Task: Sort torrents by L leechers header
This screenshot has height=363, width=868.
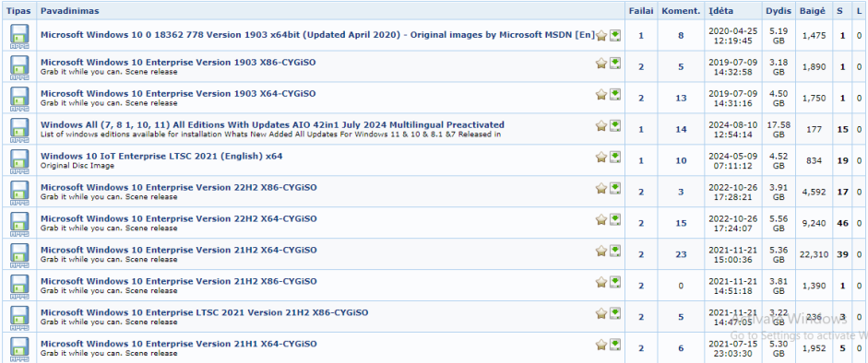Action: [859, 10]
